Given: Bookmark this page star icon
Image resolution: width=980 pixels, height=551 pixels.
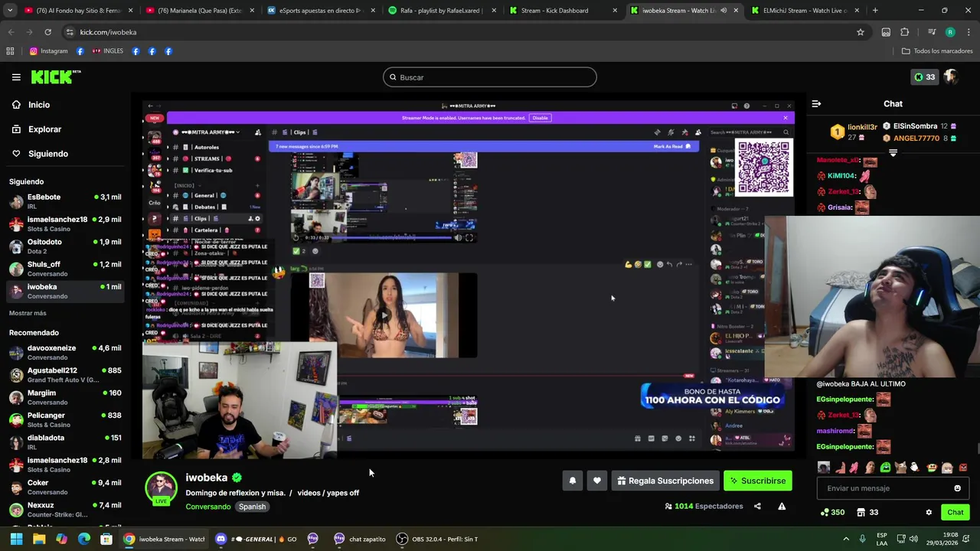Looking at the screenshot, I should click(x=861, y=32).
